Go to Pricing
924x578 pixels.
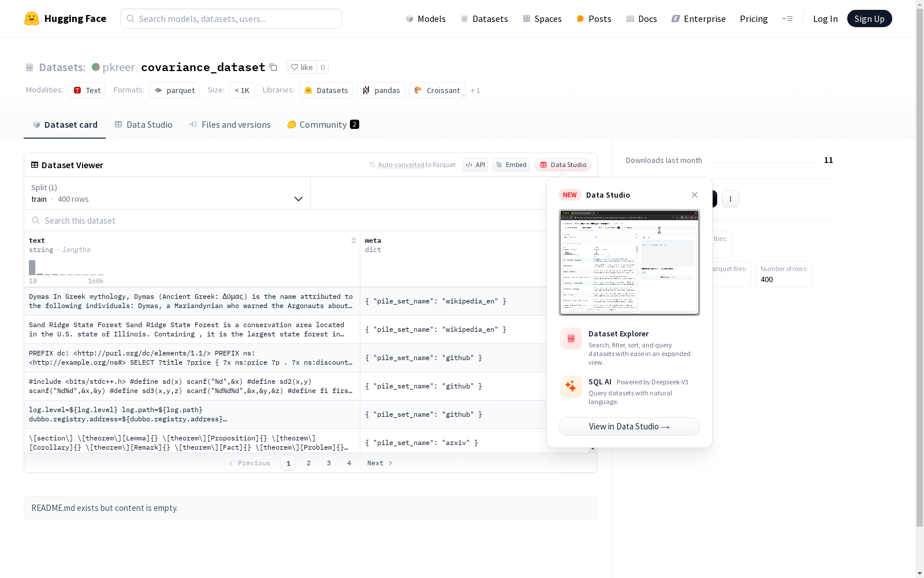(x=754, y=18)
